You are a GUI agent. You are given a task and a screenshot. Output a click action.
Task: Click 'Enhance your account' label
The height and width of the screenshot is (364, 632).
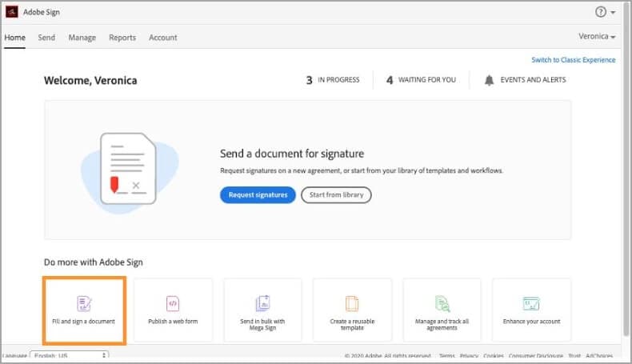(x=531, y=322)
